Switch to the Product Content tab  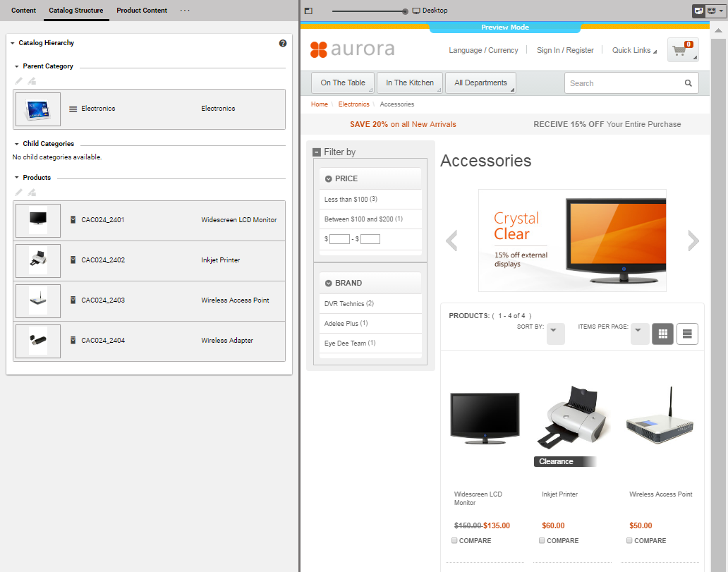[x=142, y=11]
